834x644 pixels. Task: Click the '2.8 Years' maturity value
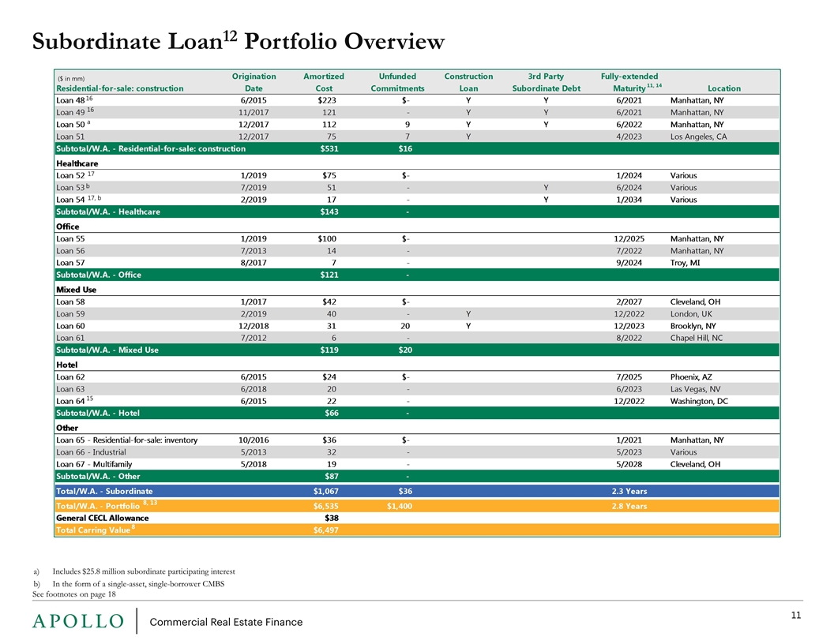click(x=629, y=506)
